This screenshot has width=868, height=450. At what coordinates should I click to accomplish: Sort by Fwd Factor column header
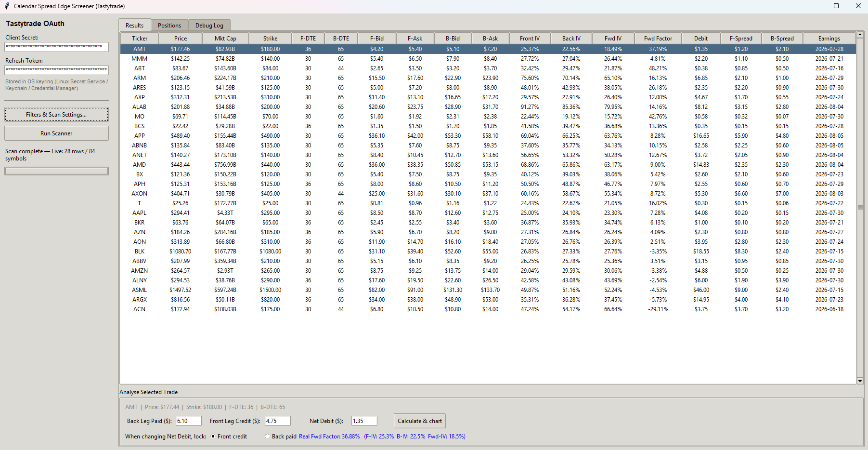coord(658,39)
